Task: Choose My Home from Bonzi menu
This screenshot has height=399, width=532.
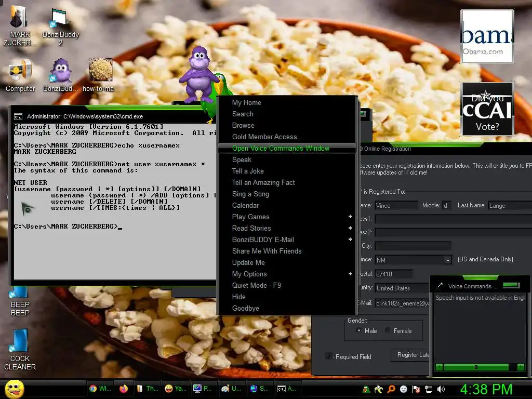Action: [287, 102]
